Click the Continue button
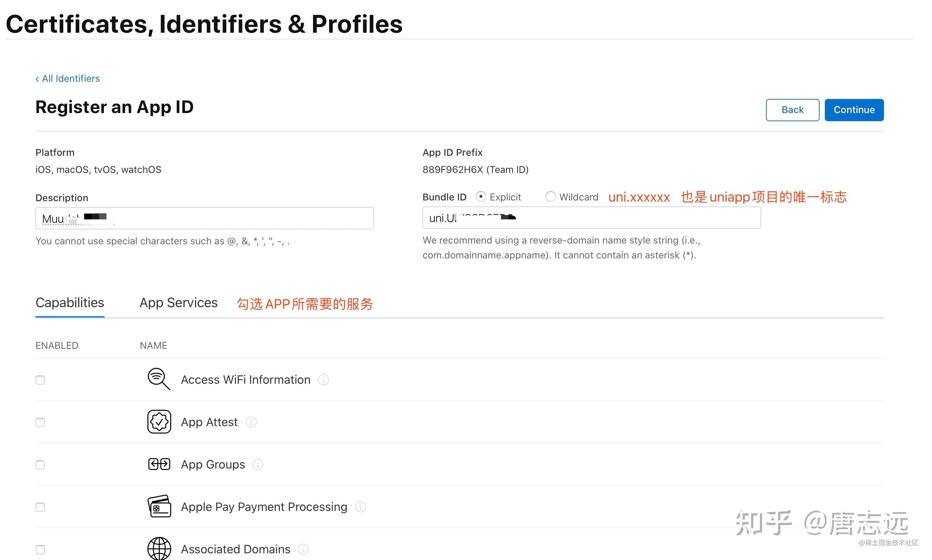Image resolution: width=932 pixels, height=560 pixels. (854, 109)
